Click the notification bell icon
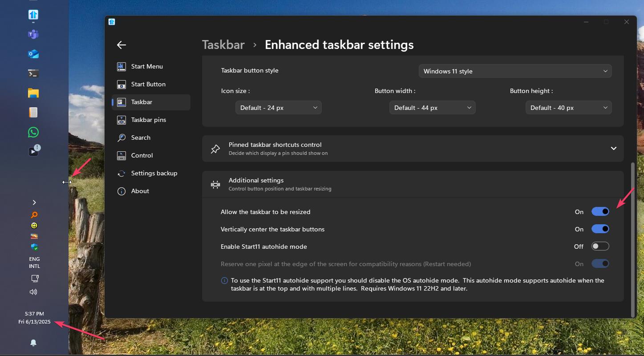This screenshot has height=356, width=644. tap(33, 343)
